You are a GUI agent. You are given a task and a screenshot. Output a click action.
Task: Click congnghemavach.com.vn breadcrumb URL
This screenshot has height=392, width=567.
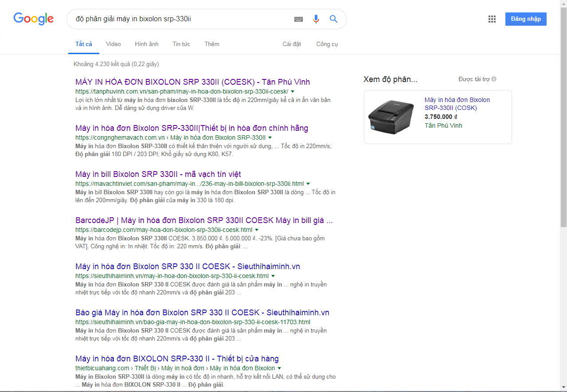coord(171,138)
